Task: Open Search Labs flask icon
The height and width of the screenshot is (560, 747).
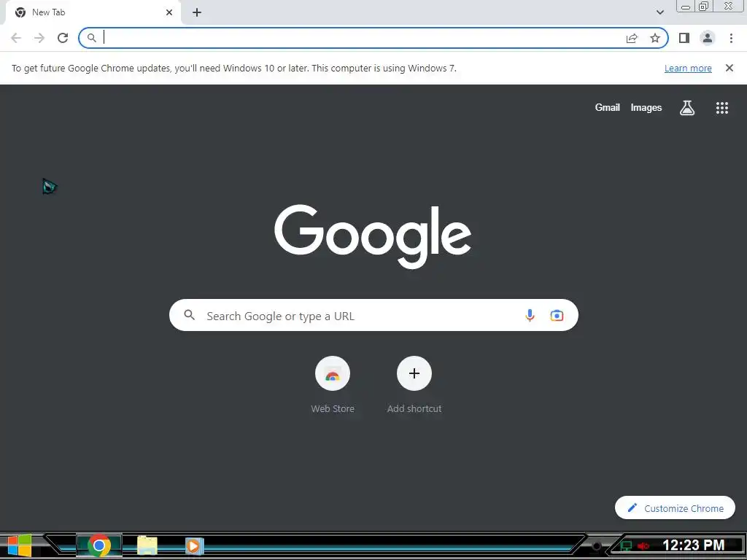Action: click(687, 108)
